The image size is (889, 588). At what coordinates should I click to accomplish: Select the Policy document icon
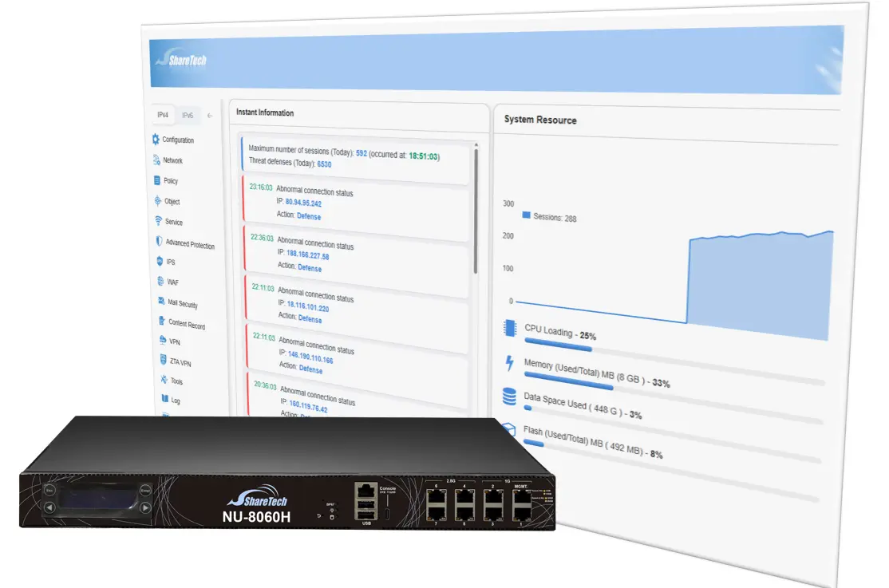(x=157, y=180)
